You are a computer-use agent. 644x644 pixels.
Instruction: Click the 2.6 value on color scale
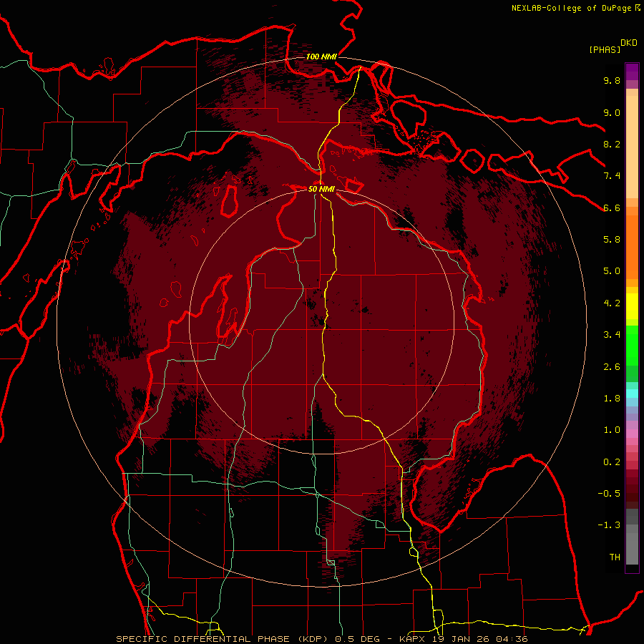pyautogui.click(x=612, y=367)
